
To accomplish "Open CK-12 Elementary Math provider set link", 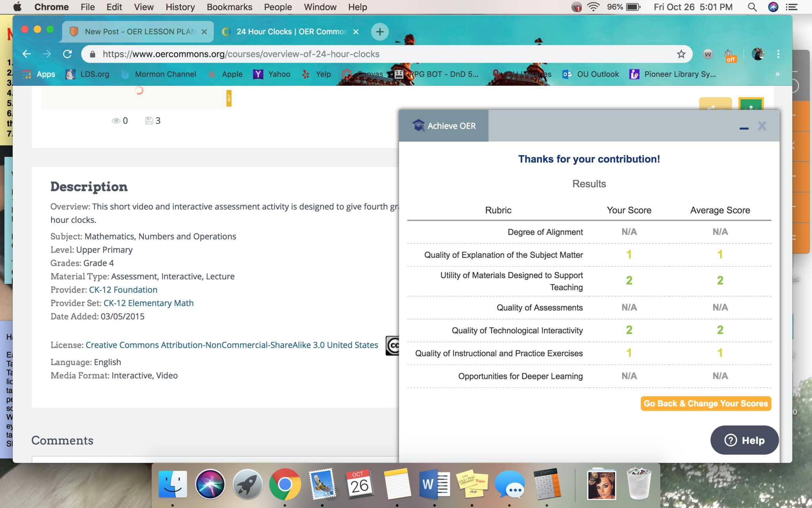I will point(148,303).
